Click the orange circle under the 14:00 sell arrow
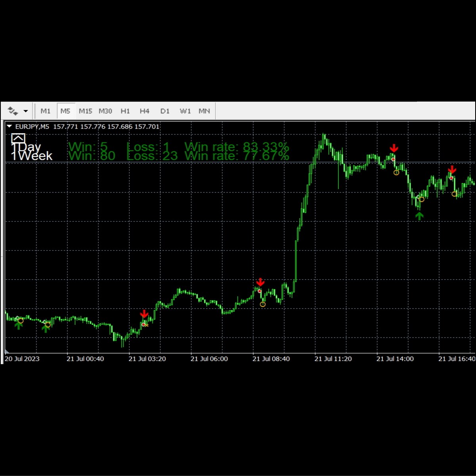476x476 pixels. (x=396, y=173)
